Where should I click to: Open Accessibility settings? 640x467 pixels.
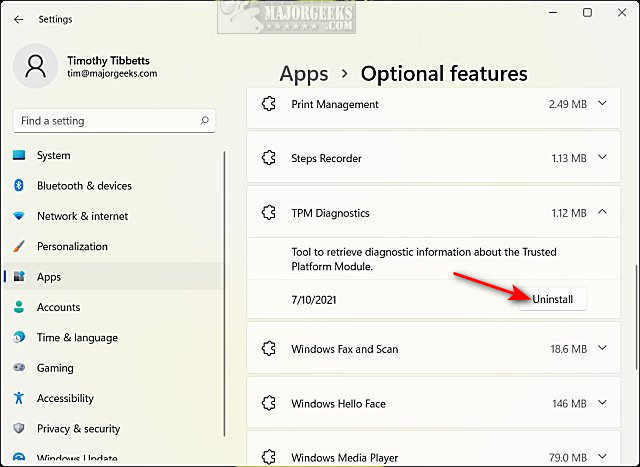pos(113,398)
